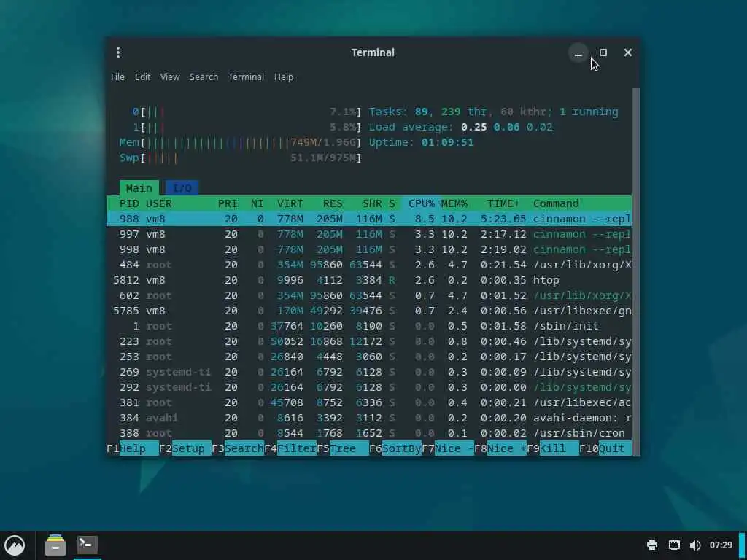Image resolution: width=747 pixels, height=560 pixels.
Task: Select the /usr/sbin/cron process row
Action: (x=369, y=433)
